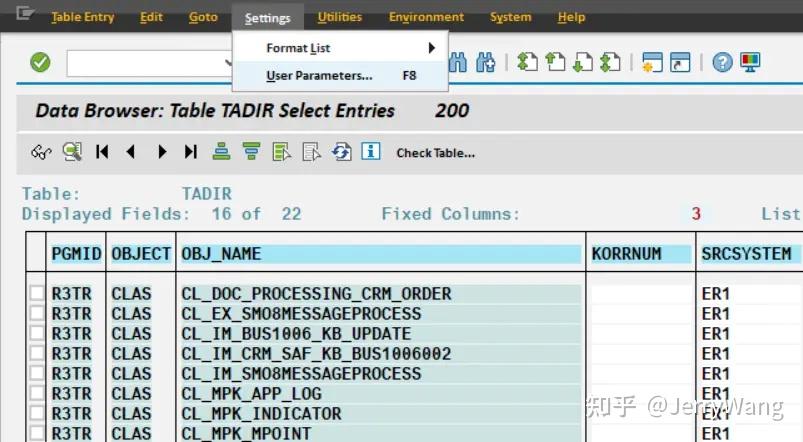This screenshot has height=442, width=803.
Task: Choose User Parameters... from Settings menu
Action: click(340, 76)
